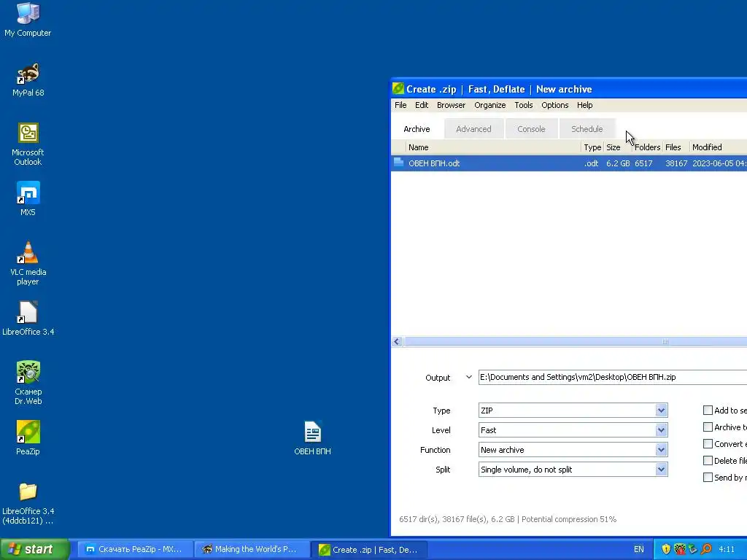Expand the Output path chevron

469,377
